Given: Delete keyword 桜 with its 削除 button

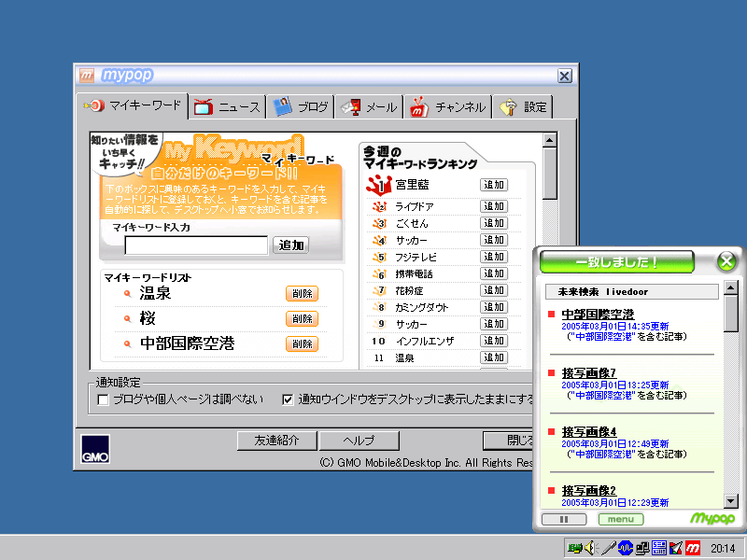Looking at the screenshot, I should coord(302,319).
